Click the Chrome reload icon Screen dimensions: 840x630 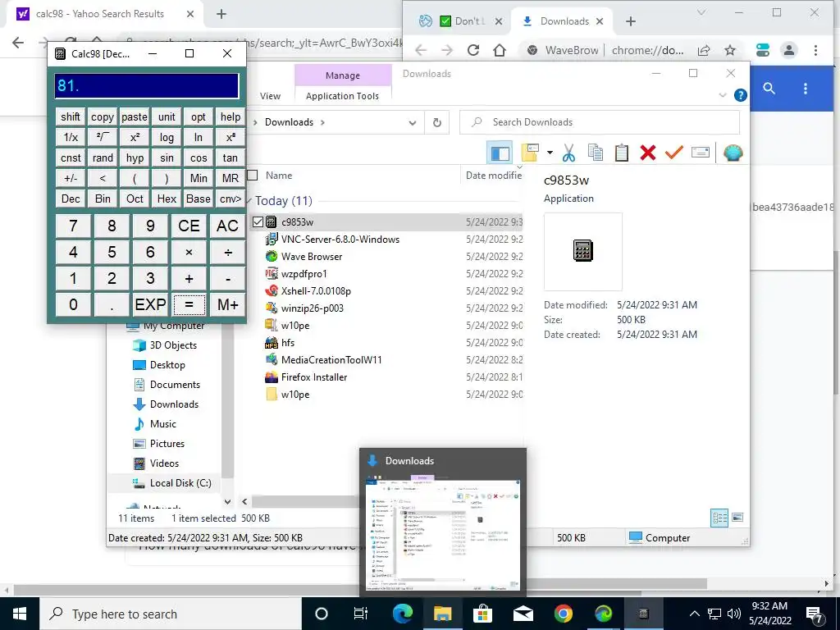point(473,50)
